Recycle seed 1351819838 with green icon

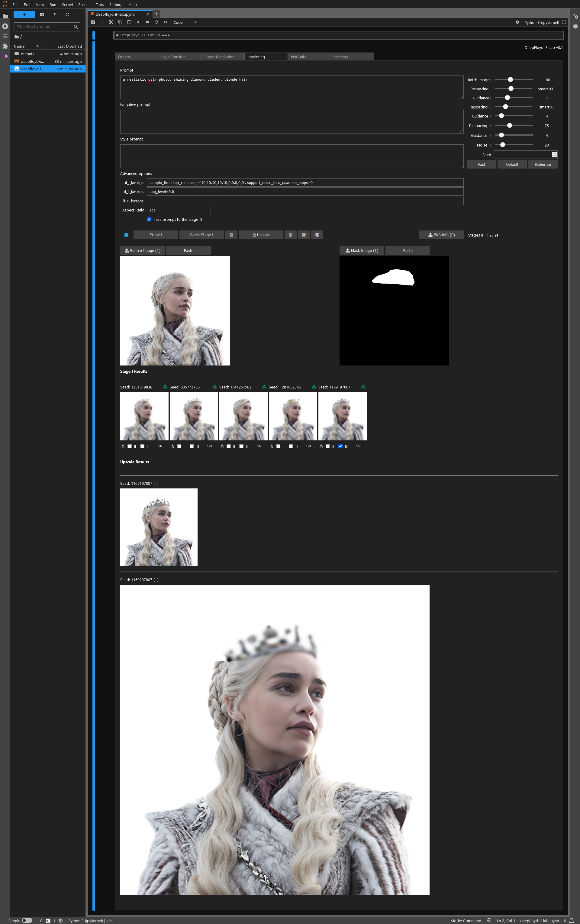click(x=165, y=387)
